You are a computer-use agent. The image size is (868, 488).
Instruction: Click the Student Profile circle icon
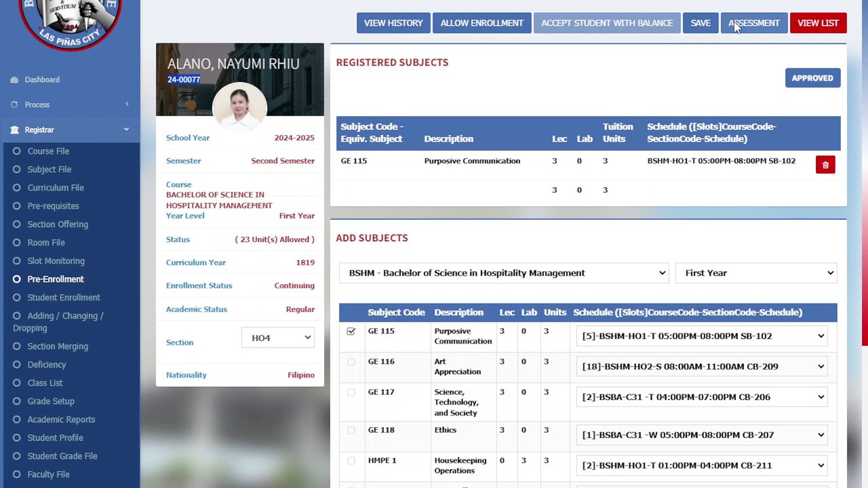tap(17, 438)
